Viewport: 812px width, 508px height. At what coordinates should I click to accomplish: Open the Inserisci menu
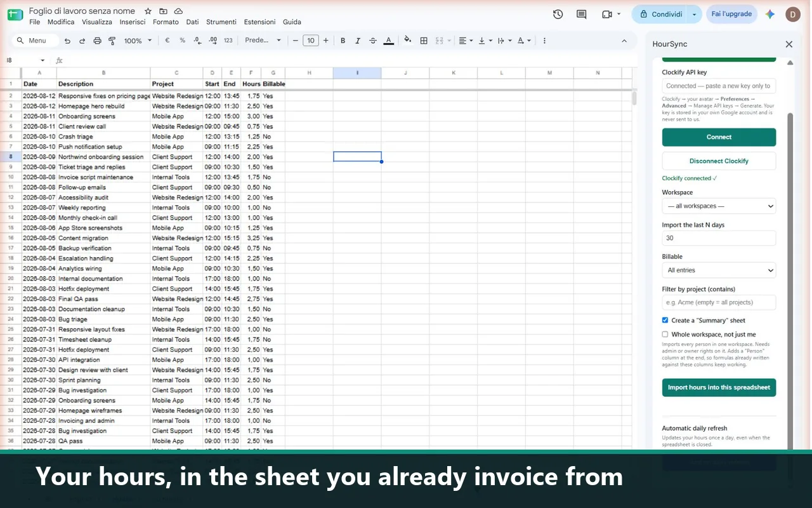click(133, 22)
